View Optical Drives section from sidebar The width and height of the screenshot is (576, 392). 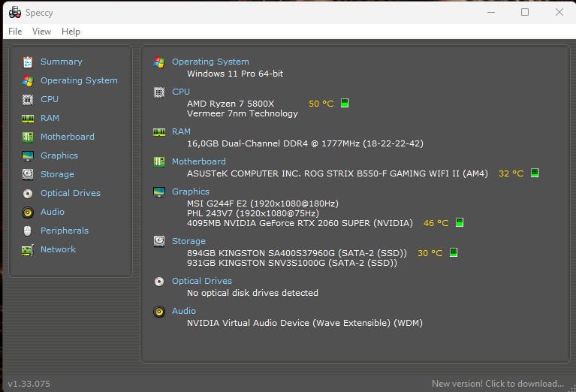[71, 193]
